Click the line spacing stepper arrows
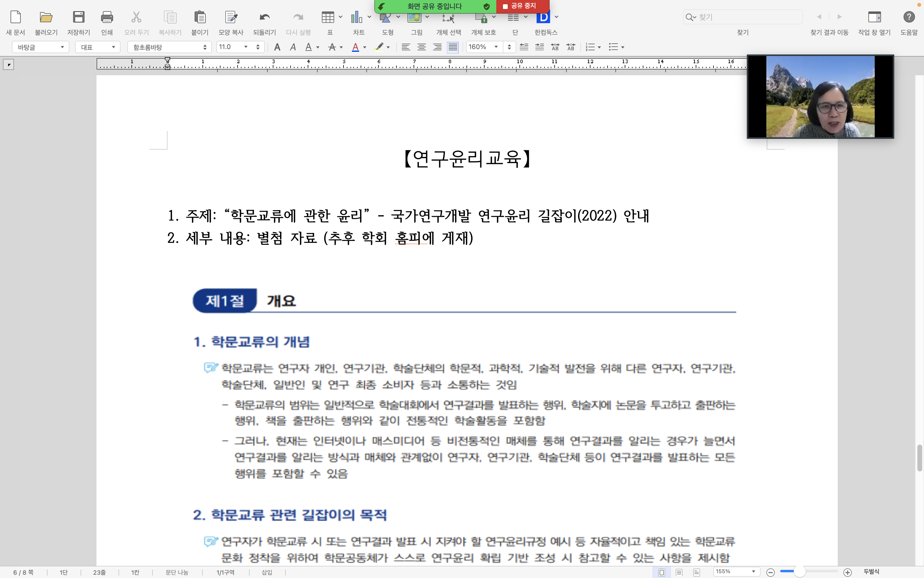Screen dimensions: 924x578 click(509, 47)
